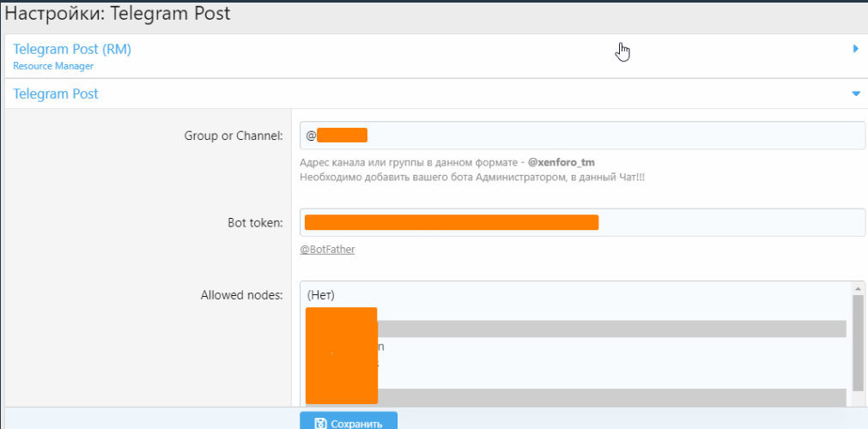This screenshot has height=429, width=868.
Task: Click the floppy disk icon on Save button
Action: coord(320,423)
